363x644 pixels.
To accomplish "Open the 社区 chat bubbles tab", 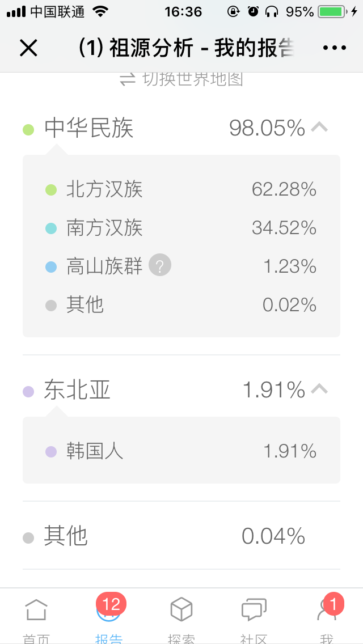I will click(254, 609).
